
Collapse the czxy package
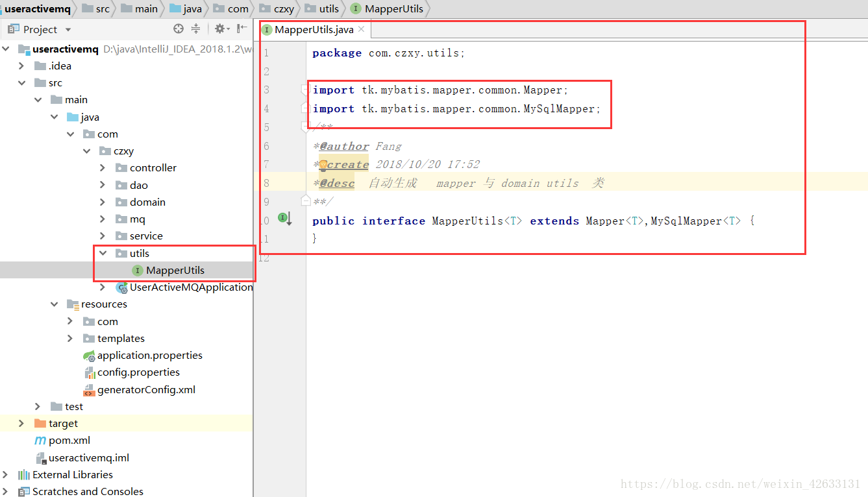point(86,151)
